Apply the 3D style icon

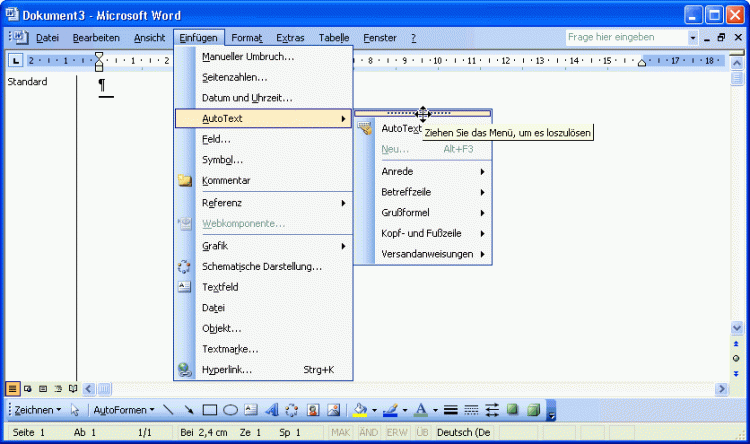(x=533, y=410)
